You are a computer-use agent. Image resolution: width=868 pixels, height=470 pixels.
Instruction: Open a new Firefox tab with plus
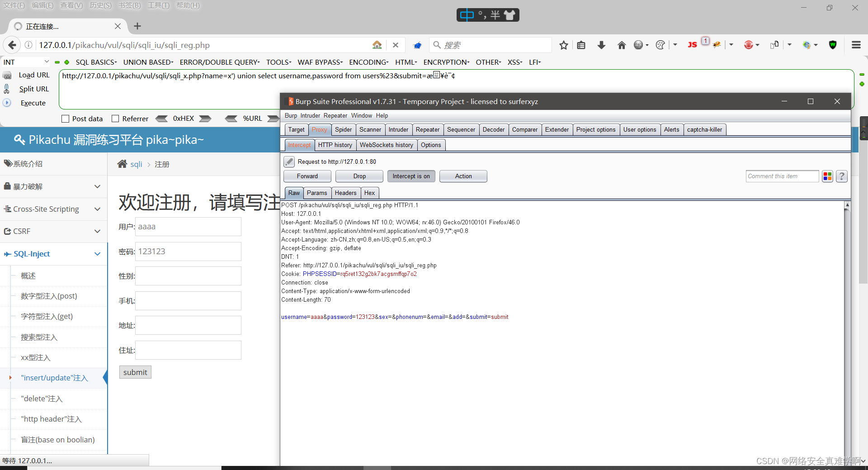point(137,26)
